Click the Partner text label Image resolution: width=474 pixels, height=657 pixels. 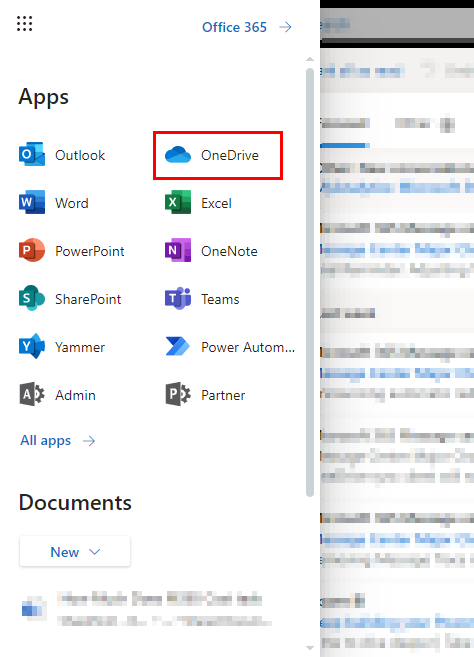(x=223, y=395)
